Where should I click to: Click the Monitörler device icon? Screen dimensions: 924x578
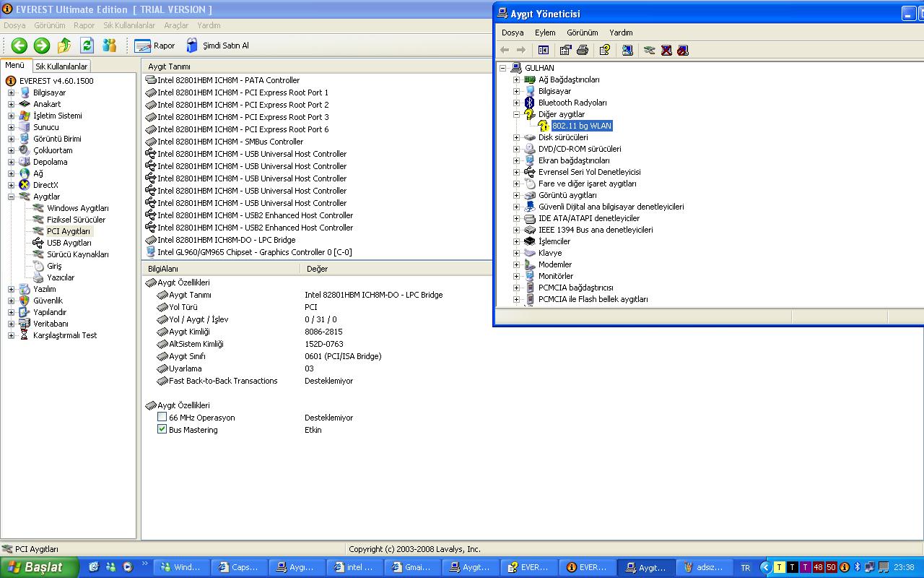(530, 276)
